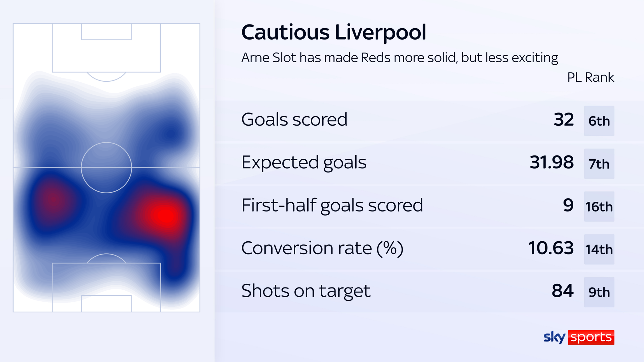Click the top six-yard box

click(106, 32)
